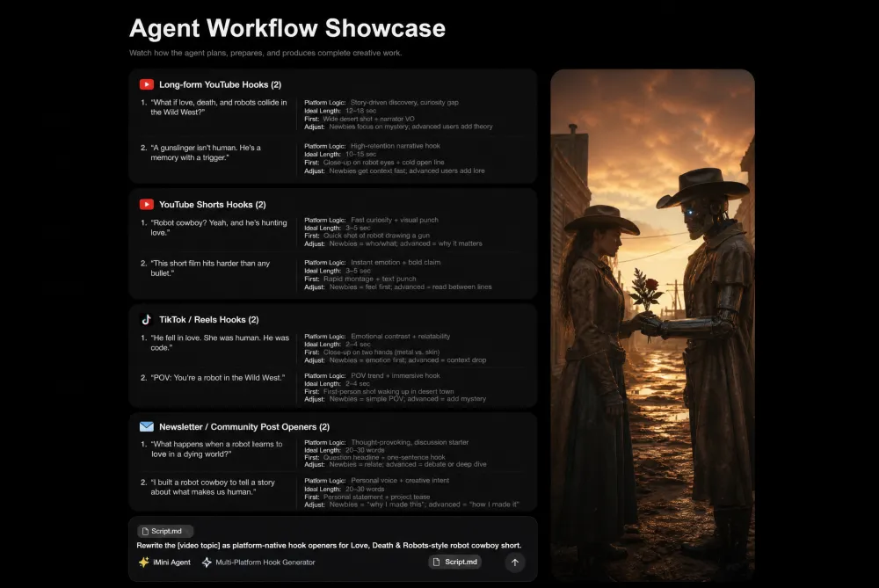Click opener 'What happens when a robot learns to love'
The image size is (879, 588).
pos(216,449)
